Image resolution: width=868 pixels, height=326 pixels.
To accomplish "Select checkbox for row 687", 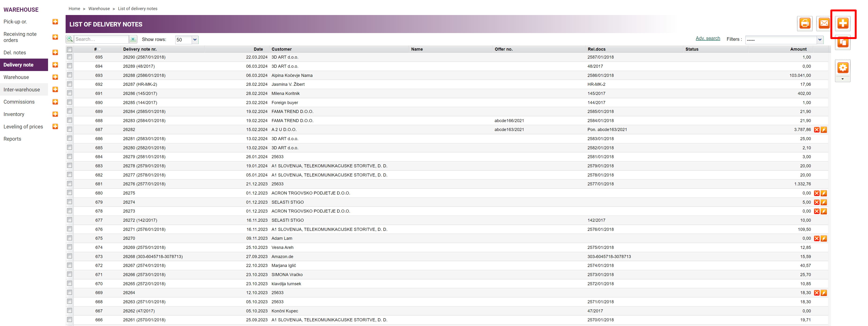I will [x=70, y=129].
